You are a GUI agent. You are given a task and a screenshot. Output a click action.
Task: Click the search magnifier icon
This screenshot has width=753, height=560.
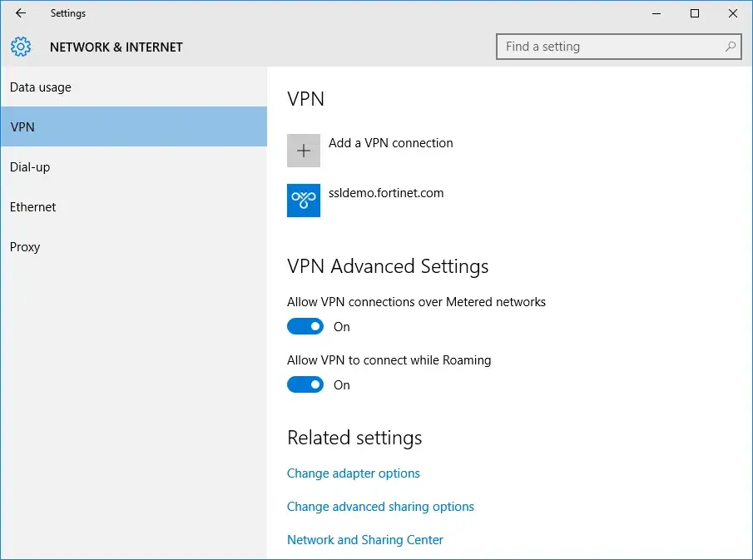click(729, 47)
